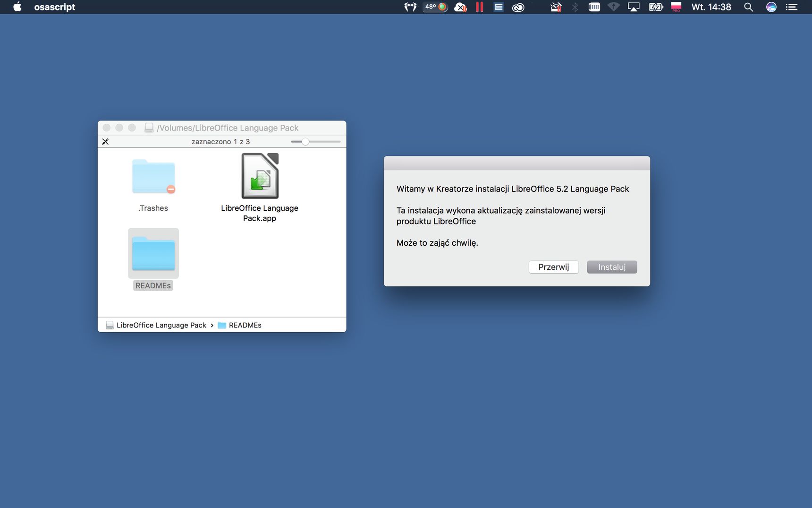812x508 pixels.
Task: Open the osascript application menu
Action: [55, 7]
